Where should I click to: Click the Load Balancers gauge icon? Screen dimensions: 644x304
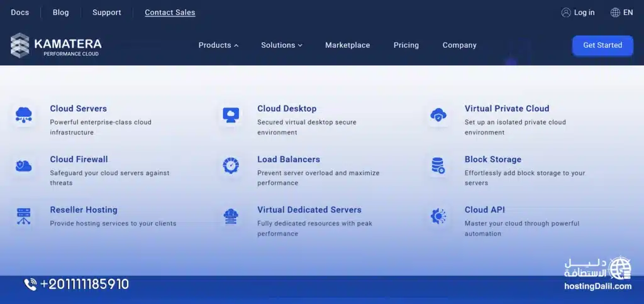(x=231, y=166)
